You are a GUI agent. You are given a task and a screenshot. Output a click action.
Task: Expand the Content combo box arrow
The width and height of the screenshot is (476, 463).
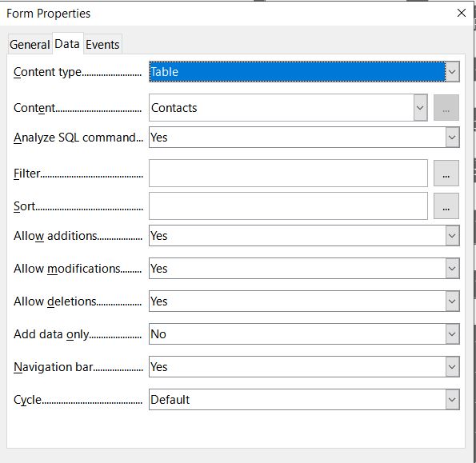tap(420, 108)
